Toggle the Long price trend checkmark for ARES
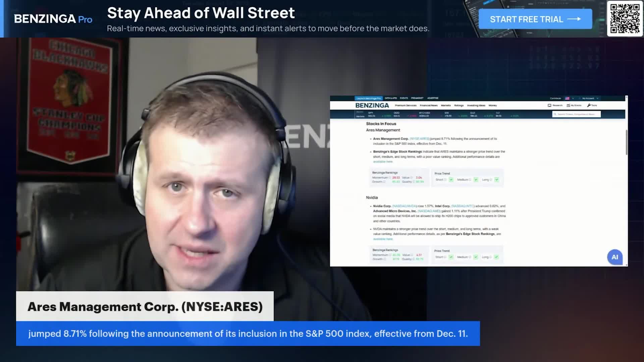The width and height of the screenshot is (644, 362). point(496,179)
